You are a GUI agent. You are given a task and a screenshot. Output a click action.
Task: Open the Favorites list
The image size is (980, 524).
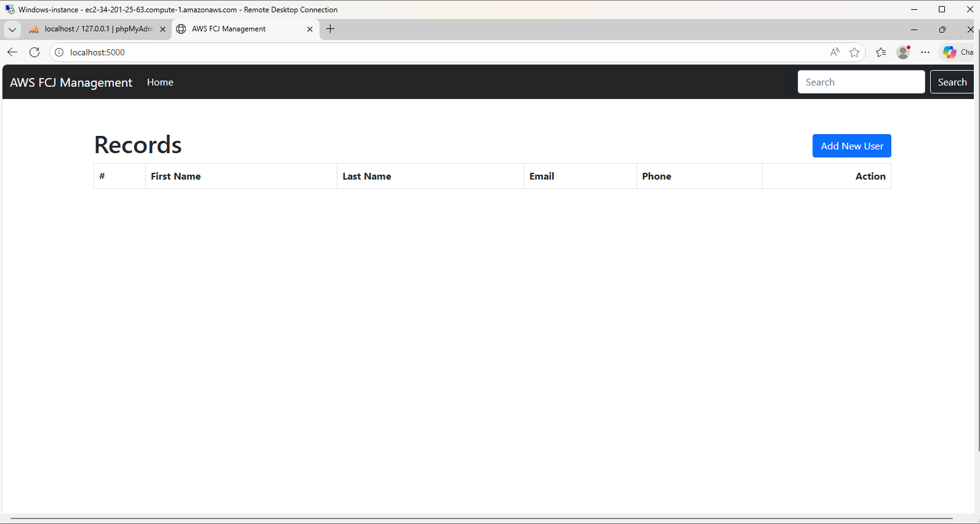pyautogui.click(x=881, y=52)
